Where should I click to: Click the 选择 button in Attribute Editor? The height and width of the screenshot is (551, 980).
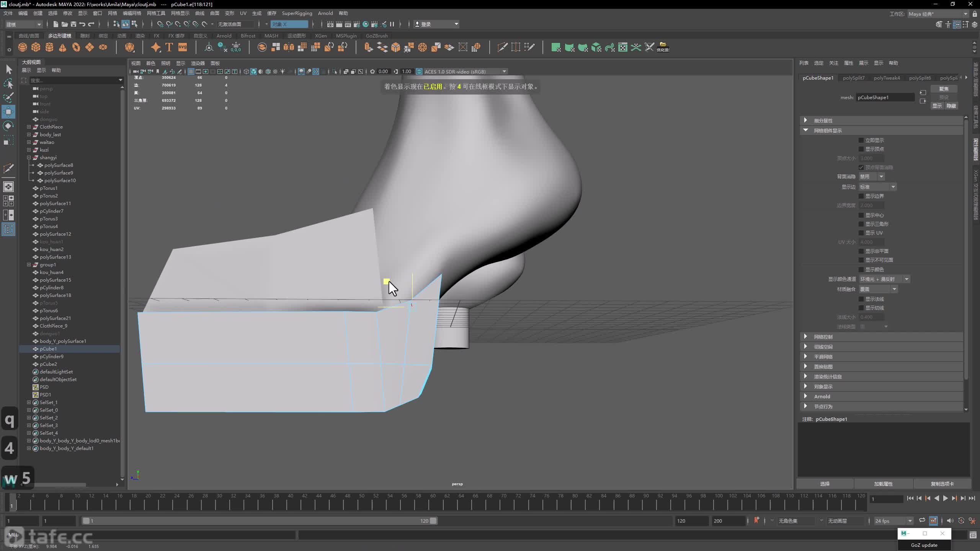(825, 484)
